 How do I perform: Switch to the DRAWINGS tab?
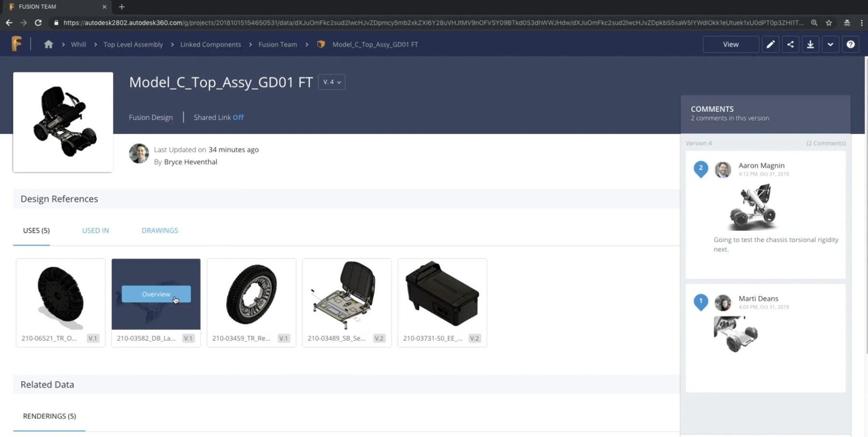(x=160, y=230)
